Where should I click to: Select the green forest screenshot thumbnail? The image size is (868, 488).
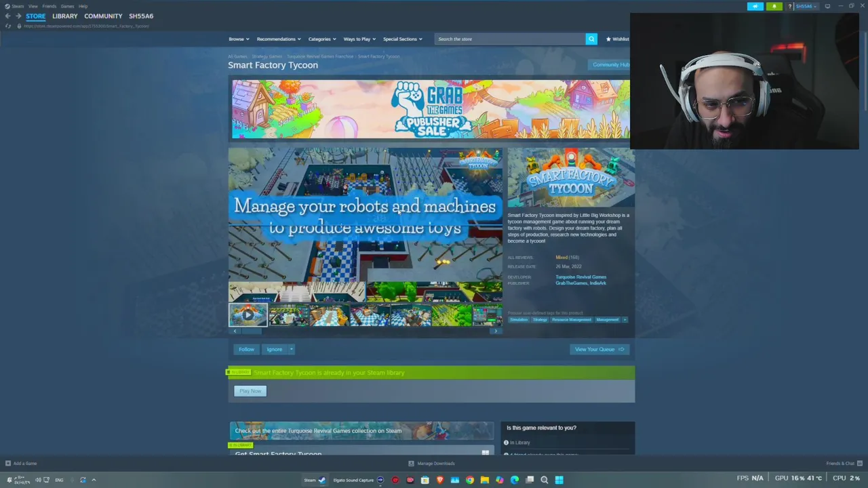[451, 314]
